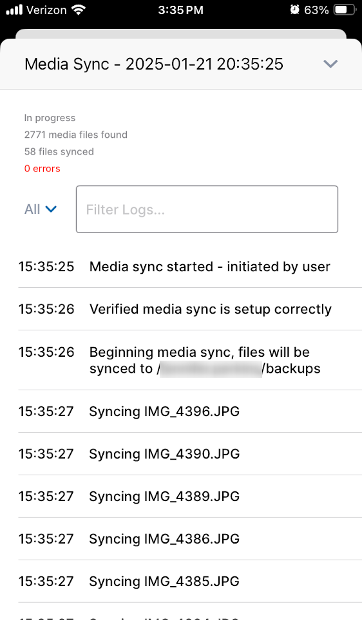Tap the red 0 errors label

coord(43,168)
